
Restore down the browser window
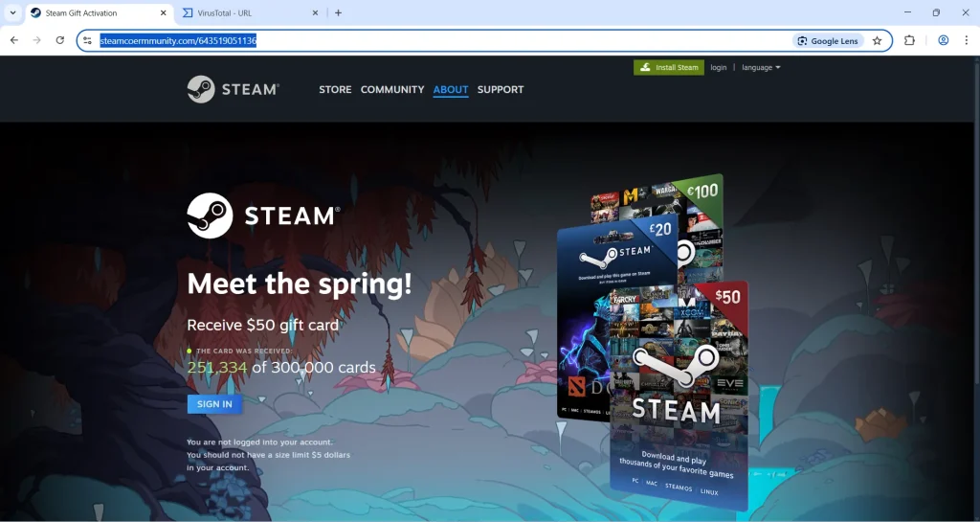(936, 12)
